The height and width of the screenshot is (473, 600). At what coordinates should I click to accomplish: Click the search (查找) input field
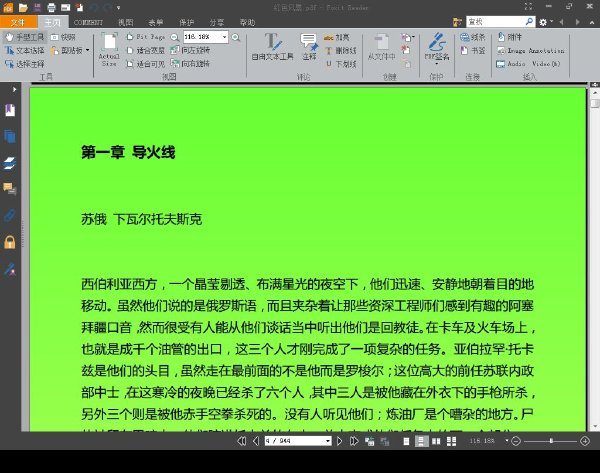(x=495, y=22)
